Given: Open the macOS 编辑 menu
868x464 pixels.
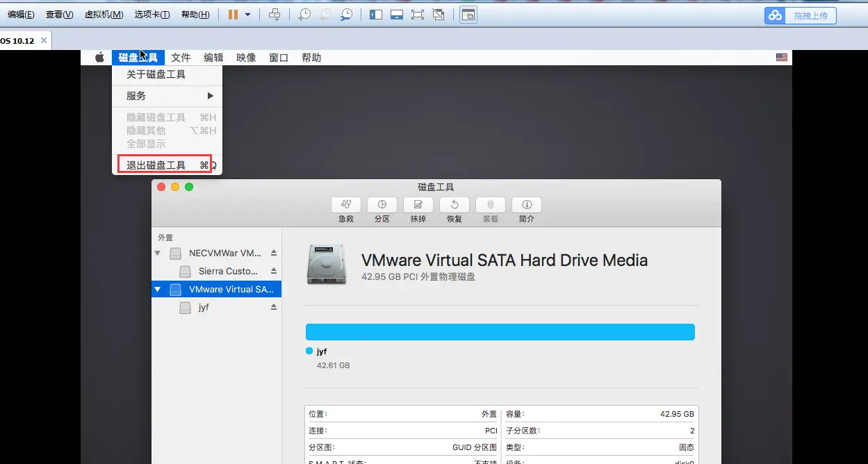Looking at the screenshot, I should (213, 58).
